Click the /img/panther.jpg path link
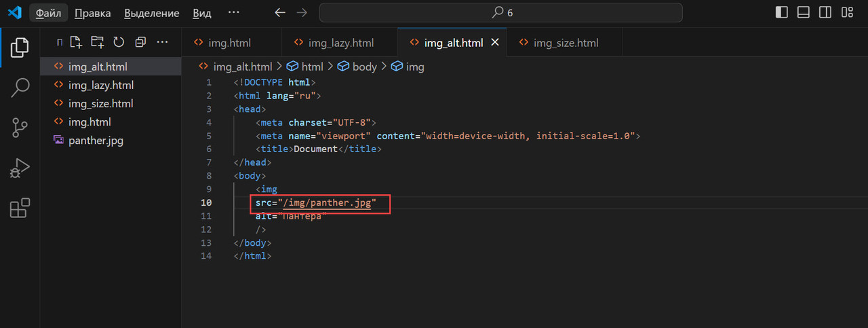 coord(326,202)
